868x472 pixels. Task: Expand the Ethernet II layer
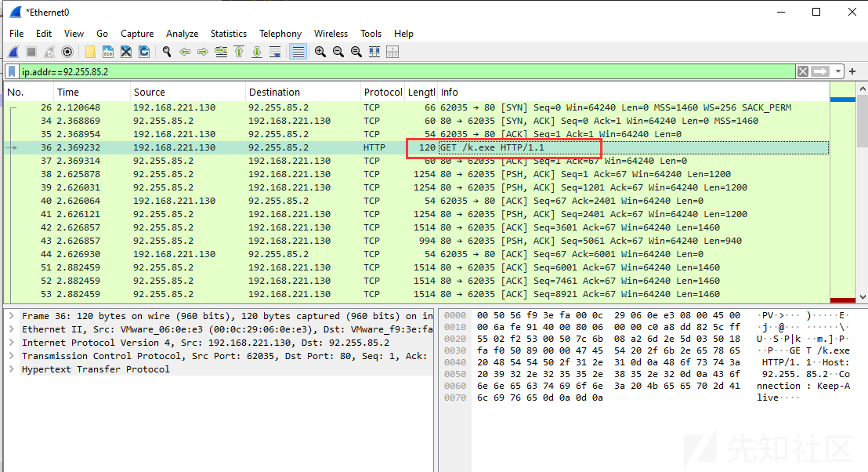[12, 329]
